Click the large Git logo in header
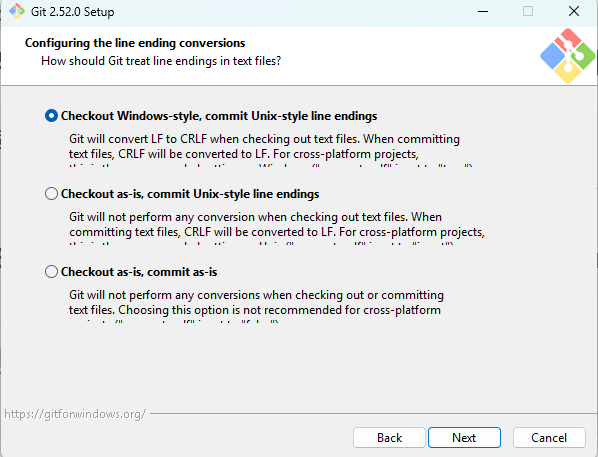Screen dimensions: 598x457 coord(567,56)
